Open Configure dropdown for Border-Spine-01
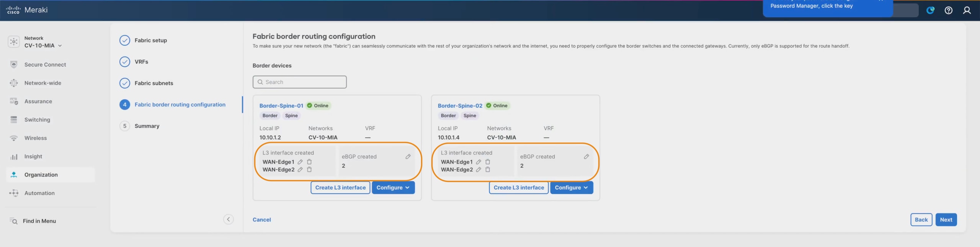 pos(393,188)
